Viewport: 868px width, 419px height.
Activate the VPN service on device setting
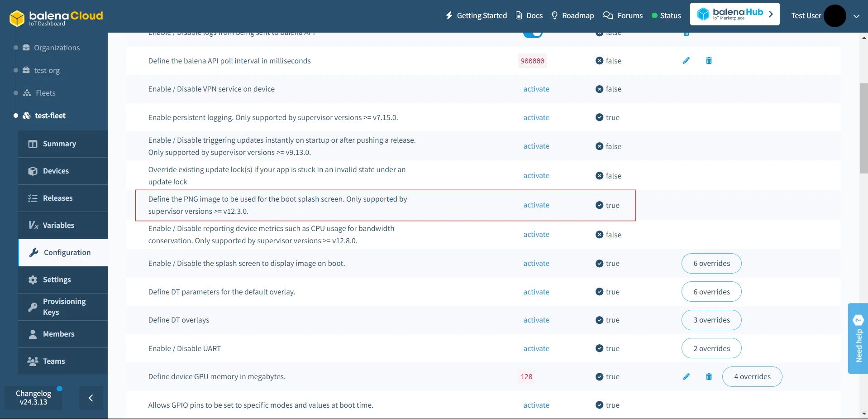[536, 89]
